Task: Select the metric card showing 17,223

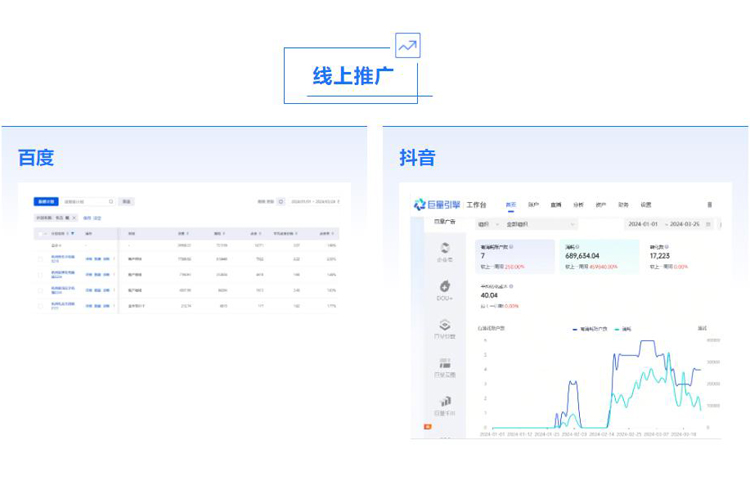Action: [x=682, y=256]
